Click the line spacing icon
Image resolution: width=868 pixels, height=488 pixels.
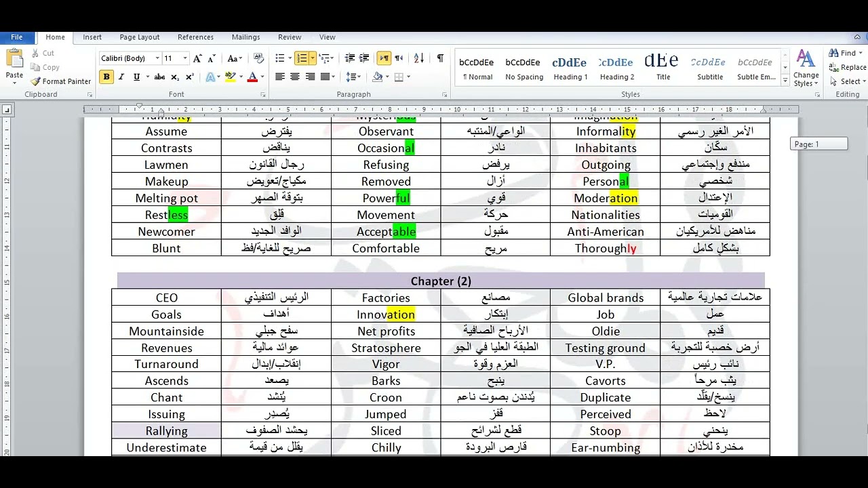[x=351, y=77]
